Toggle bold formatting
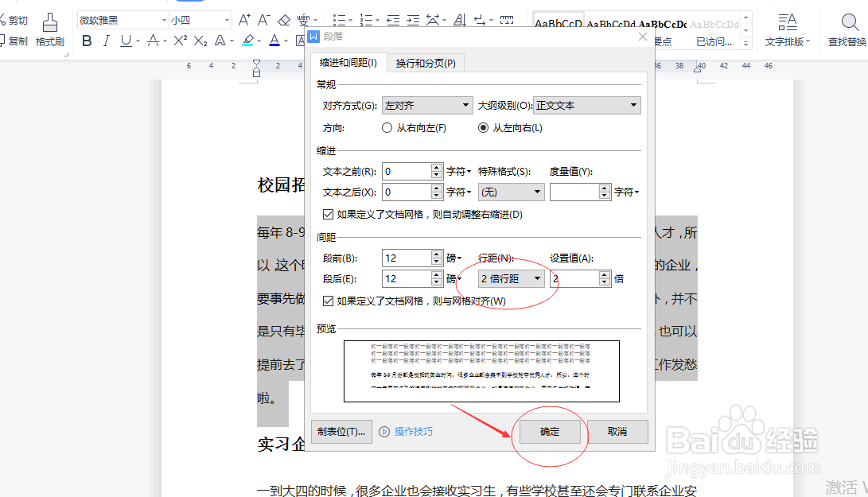 [87, 41]
